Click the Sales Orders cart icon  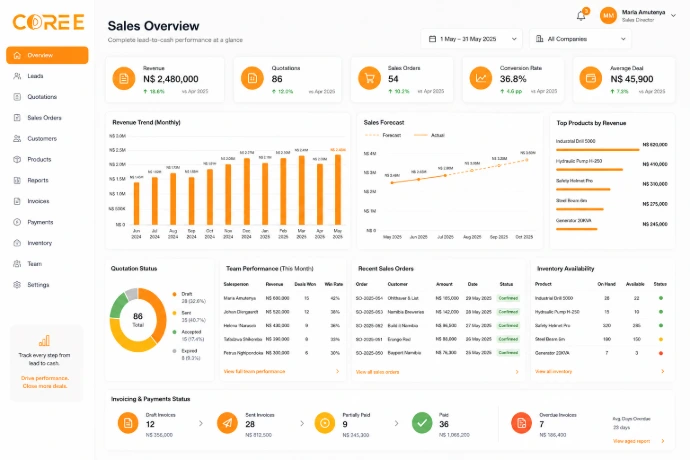click(x=369, y=78)
